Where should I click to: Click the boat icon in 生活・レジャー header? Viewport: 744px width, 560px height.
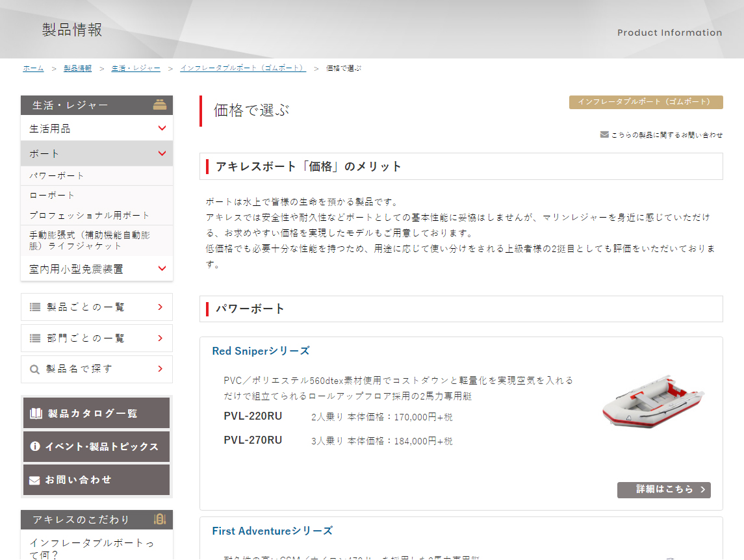pyautogui.click(x=160, y=105)
